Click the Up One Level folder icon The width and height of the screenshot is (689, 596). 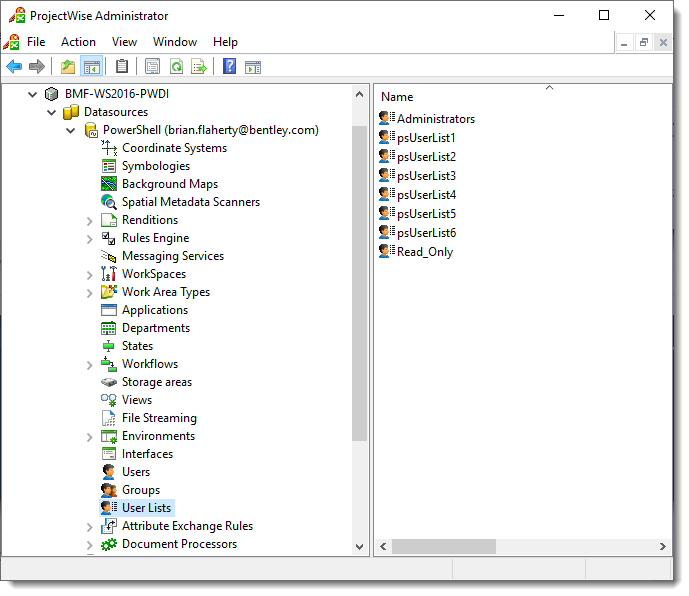point(68,67)
